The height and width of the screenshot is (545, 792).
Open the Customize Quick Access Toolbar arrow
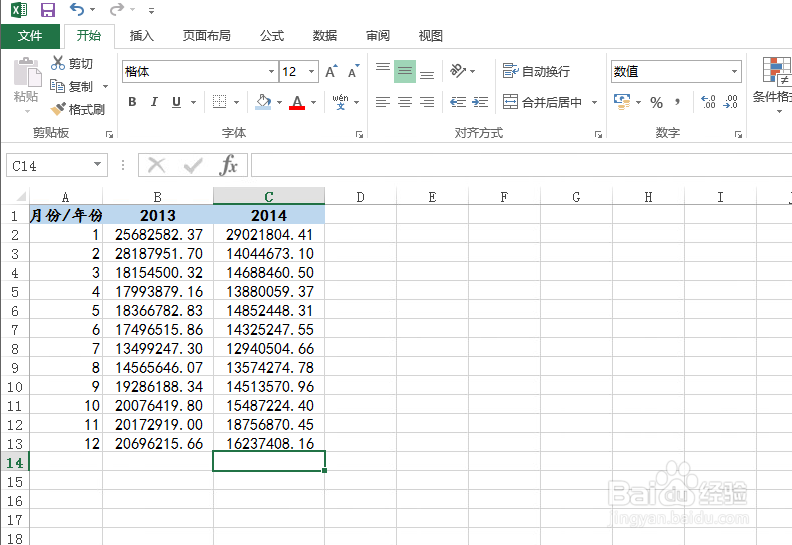[x=151, y=10]
